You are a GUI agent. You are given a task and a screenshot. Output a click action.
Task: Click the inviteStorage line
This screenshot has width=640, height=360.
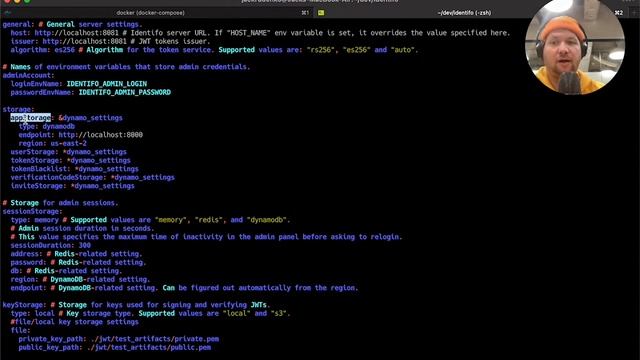pyautogui.click(x=73, y=186)
